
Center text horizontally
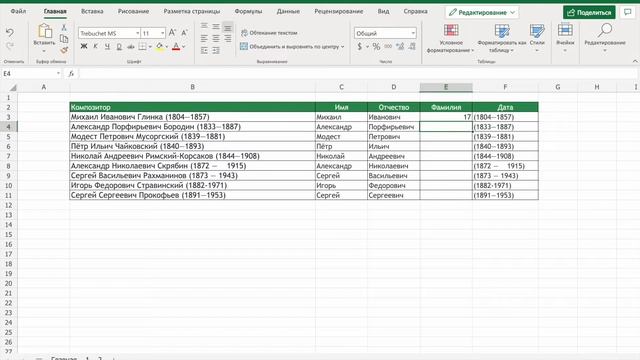216,39
